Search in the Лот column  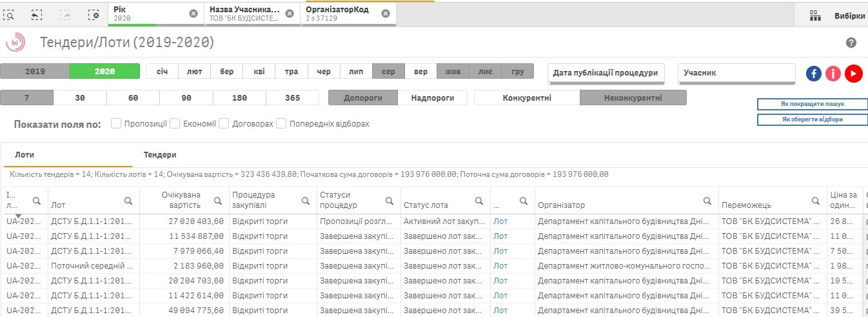point(128,201)
